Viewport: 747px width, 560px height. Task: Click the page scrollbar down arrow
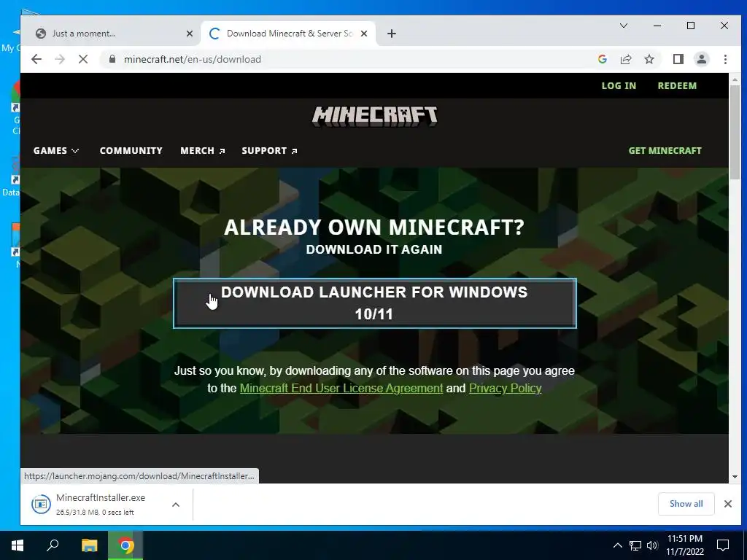pos(735,477)
